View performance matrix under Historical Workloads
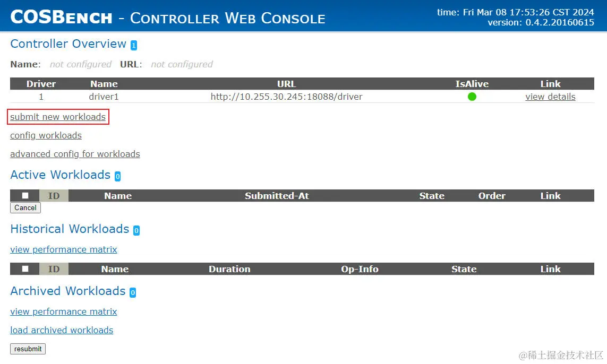This screenshot has width=607, height=364. click(x=64, y=249)
